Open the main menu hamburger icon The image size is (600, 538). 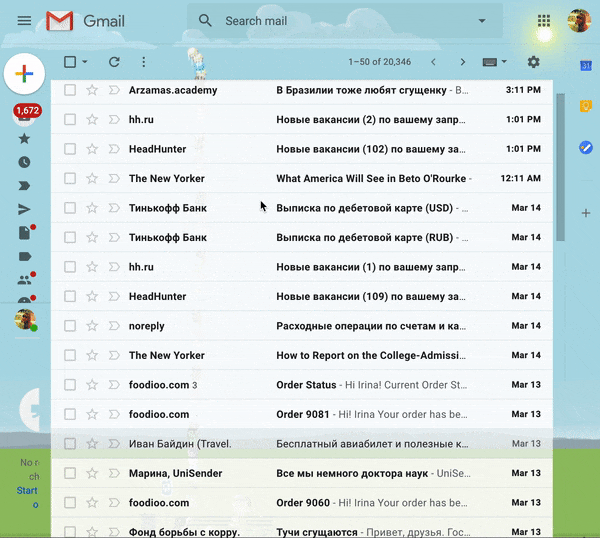point(24,21)
